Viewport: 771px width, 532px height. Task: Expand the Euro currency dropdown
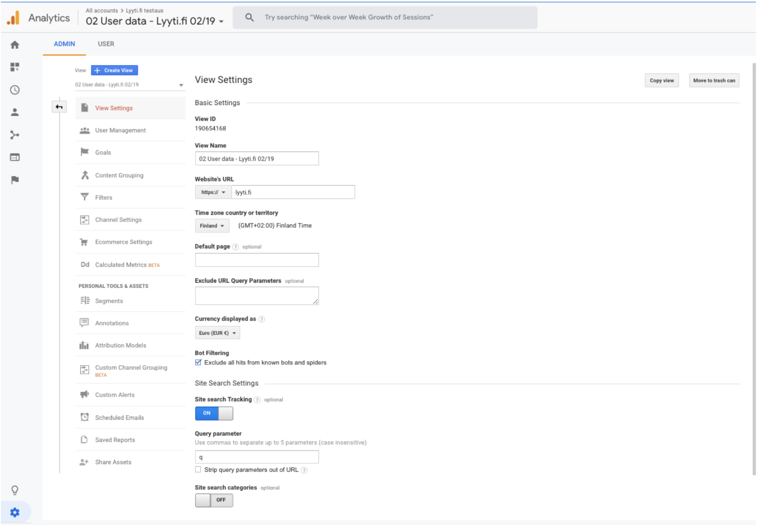217,333
